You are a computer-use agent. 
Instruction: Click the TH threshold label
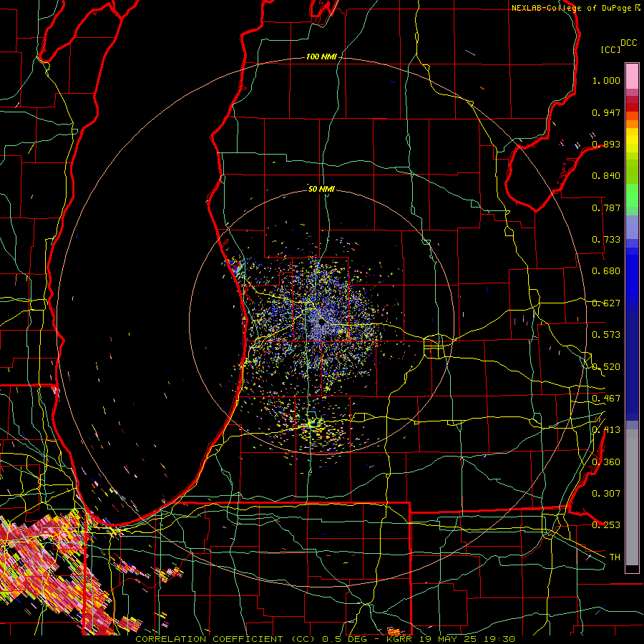(615, 557)
